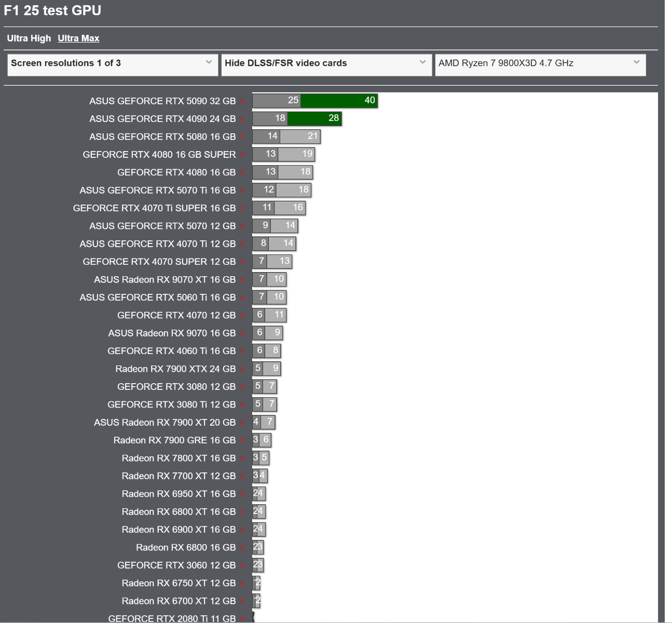This screenshot has height=623, width=672.
Task: Remove ASUS Radeon RX 9070 XT 16 GB via X
Action: [242, 280]
